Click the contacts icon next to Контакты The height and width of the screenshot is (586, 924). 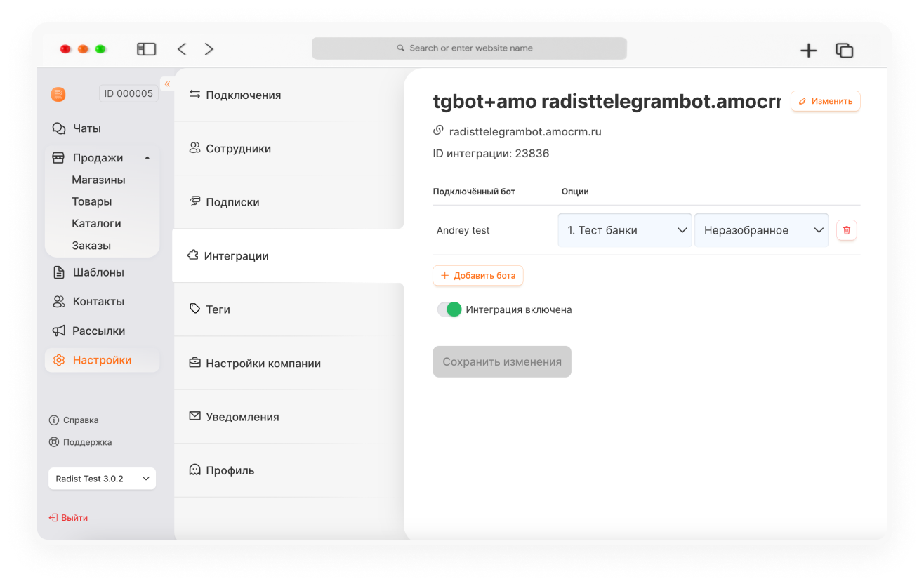tap(59, 301)
